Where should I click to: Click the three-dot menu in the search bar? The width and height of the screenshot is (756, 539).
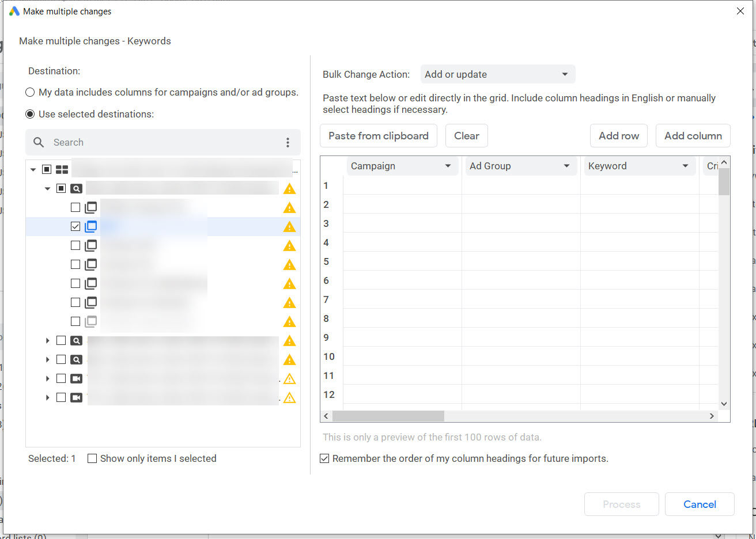288,143
